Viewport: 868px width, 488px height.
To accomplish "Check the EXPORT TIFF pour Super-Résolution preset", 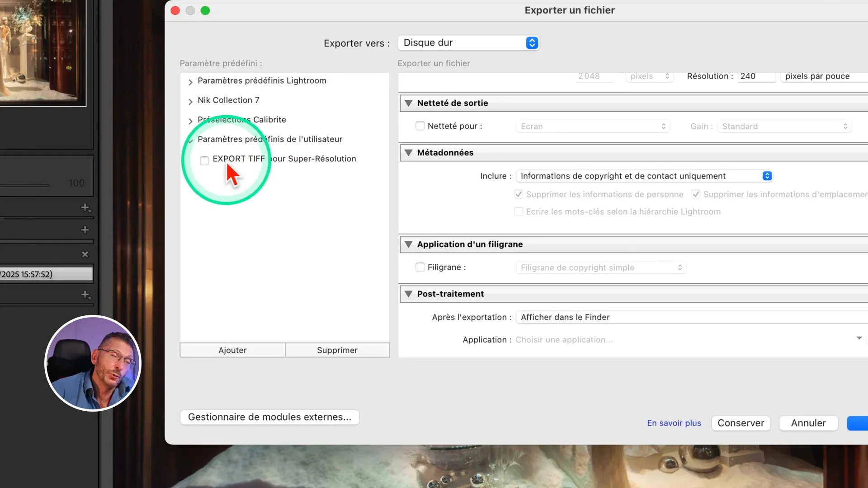I will [204, 160].
